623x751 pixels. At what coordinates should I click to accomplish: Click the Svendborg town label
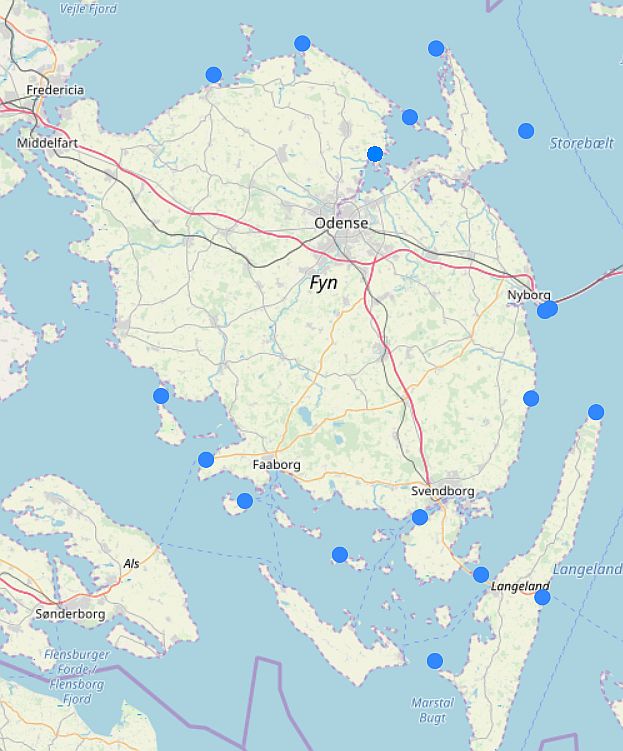443,491
